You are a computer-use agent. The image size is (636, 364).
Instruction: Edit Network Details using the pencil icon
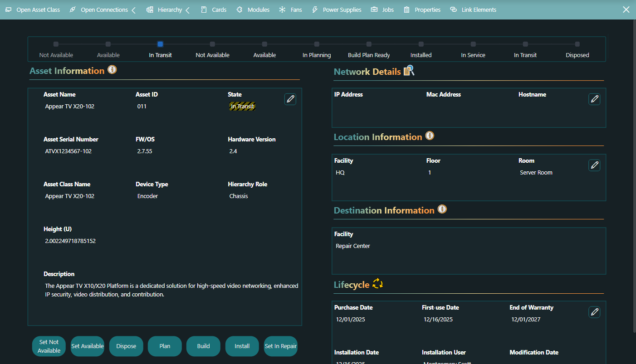(x=594, y=99)
